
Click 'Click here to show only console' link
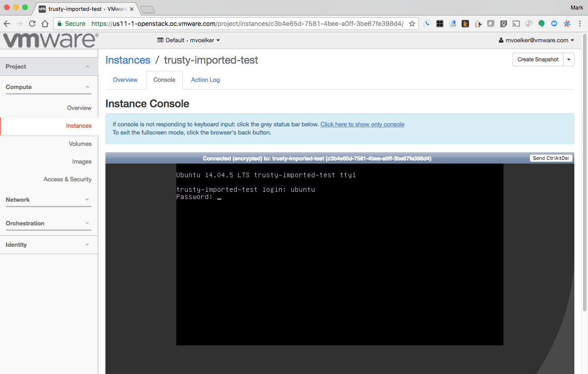[x=362, y=124]
